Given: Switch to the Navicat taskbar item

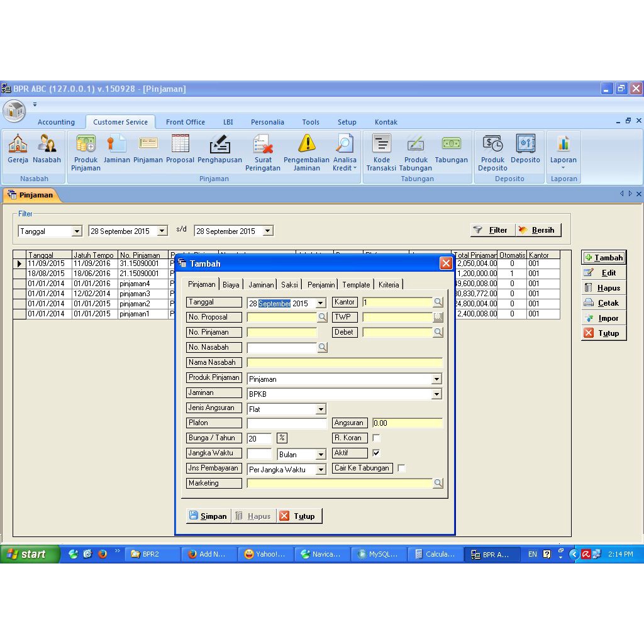Looking at the screenshot, I should pos(322,554).
